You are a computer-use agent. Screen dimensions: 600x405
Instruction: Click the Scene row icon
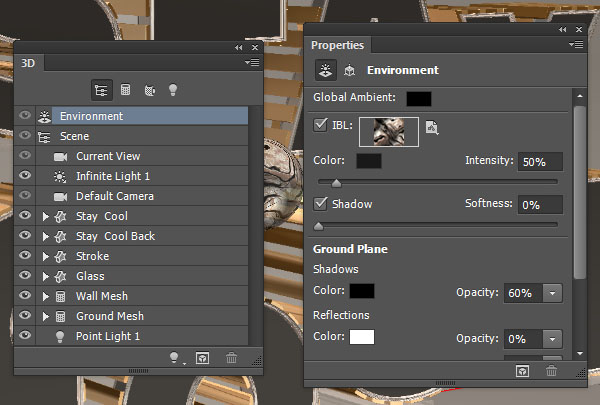tap(44, 137)
